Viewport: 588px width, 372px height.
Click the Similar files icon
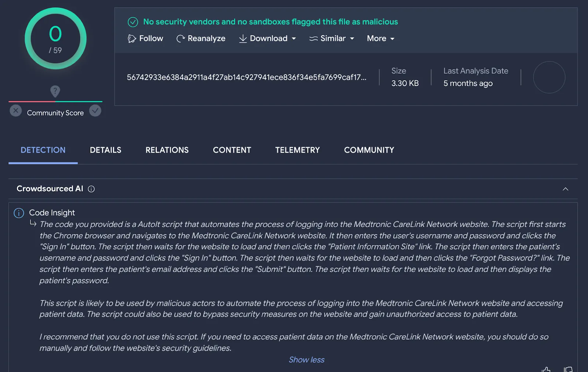tap(313, 38)
